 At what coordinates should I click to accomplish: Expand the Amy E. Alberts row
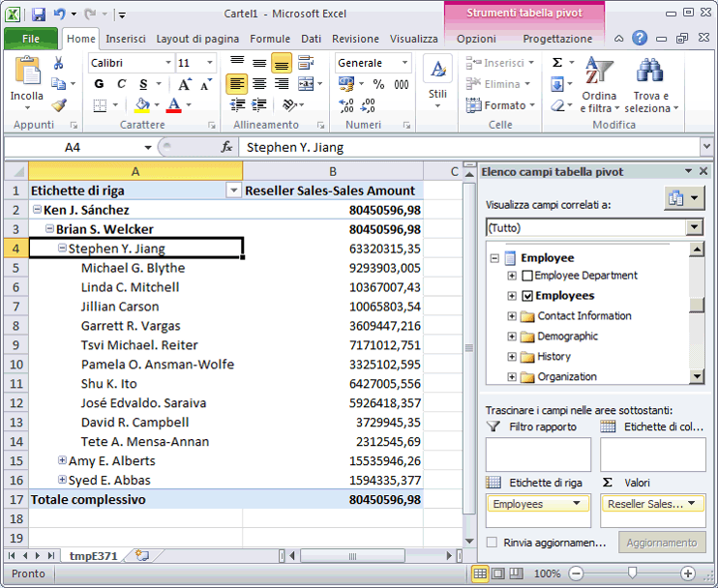[62, 461]
